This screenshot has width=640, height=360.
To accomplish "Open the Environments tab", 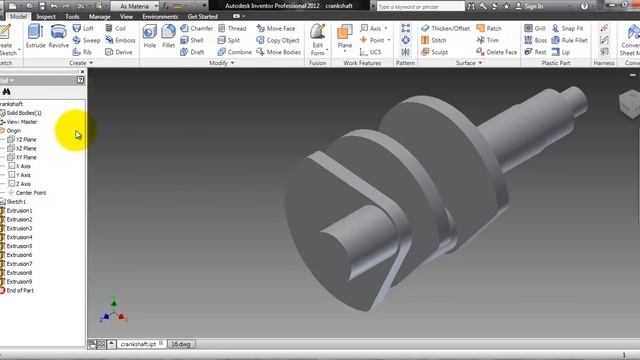I will [160, 16].
